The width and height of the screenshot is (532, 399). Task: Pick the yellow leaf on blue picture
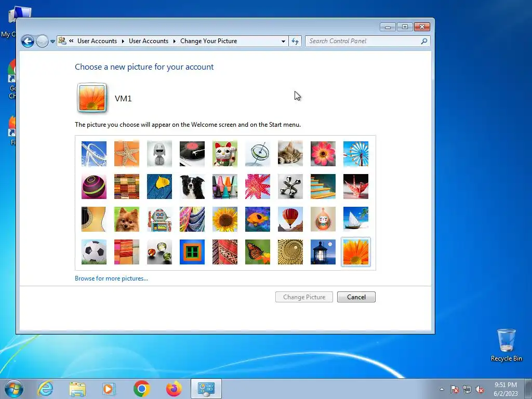pyautogui.click(x=159, y=187)
